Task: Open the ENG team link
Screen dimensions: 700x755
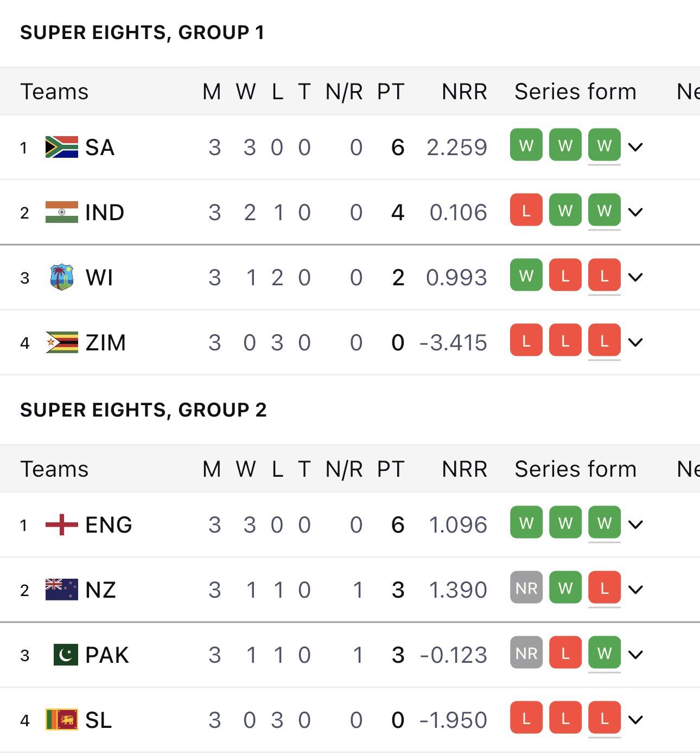Action: (109, 524)
